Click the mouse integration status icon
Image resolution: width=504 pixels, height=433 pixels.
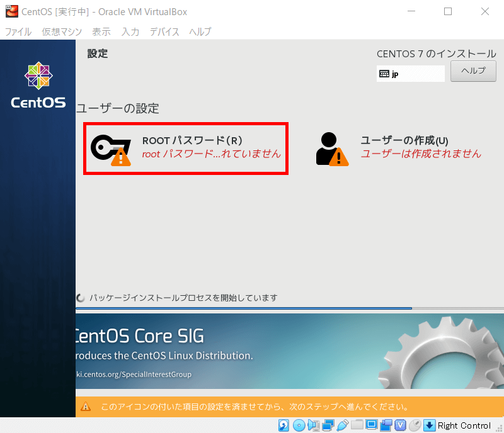pos(415,425)
